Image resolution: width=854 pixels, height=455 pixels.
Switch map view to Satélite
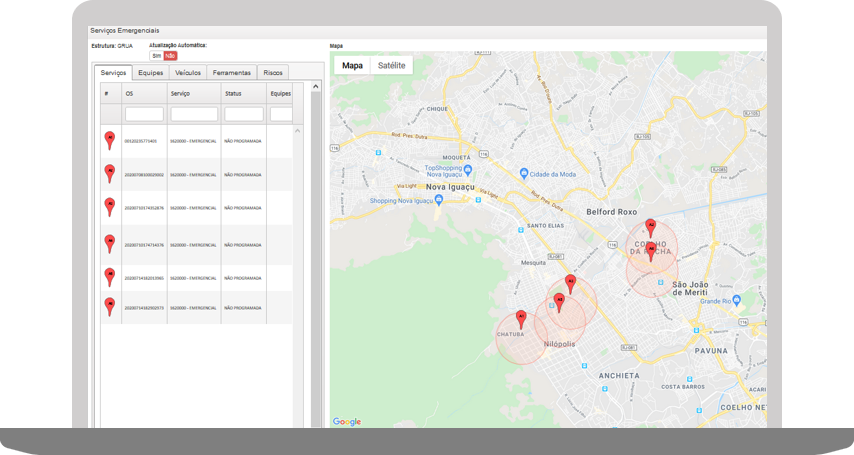pos(391,65)
